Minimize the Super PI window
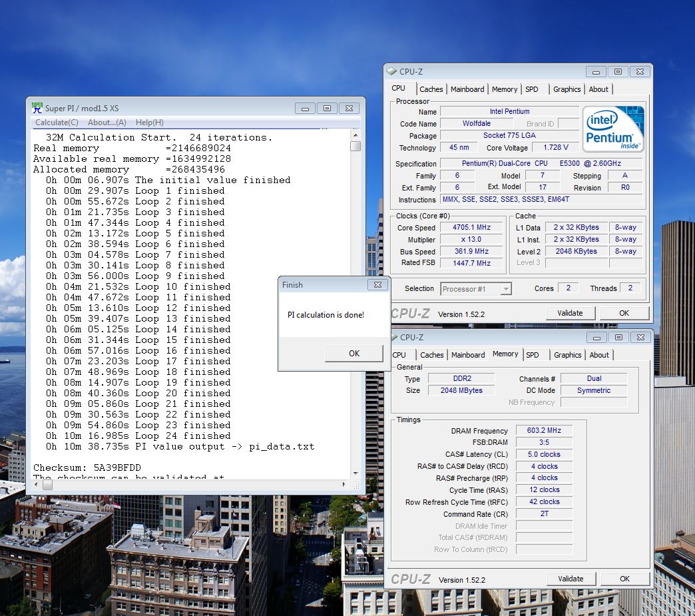This screenshot has width=695, height=616. [305, 108]
